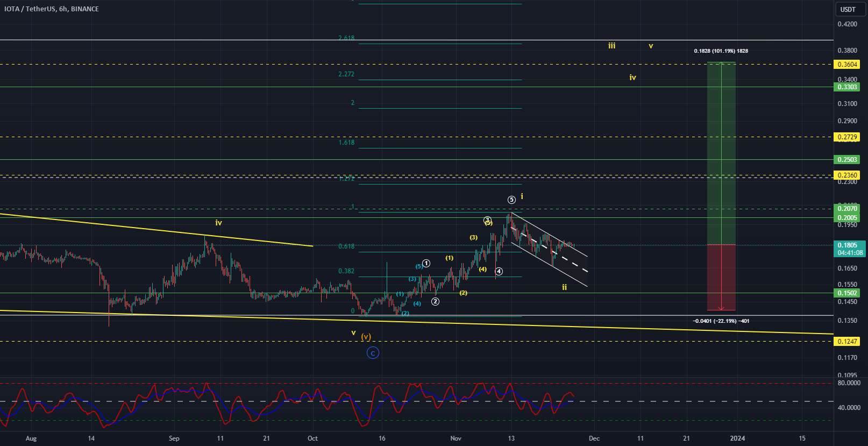Select the 0.2005 price level tag
The image size is (868, 446).
[847, 217]
